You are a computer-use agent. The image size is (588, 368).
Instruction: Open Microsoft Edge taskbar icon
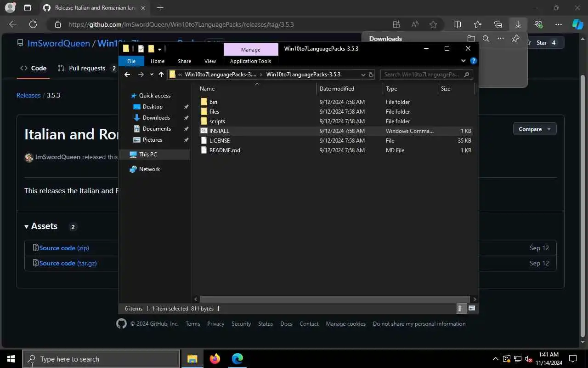pos(237,359)
